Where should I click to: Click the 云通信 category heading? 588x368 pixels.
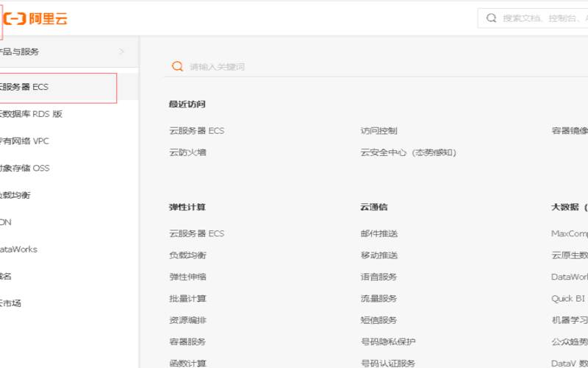(374, 207)
